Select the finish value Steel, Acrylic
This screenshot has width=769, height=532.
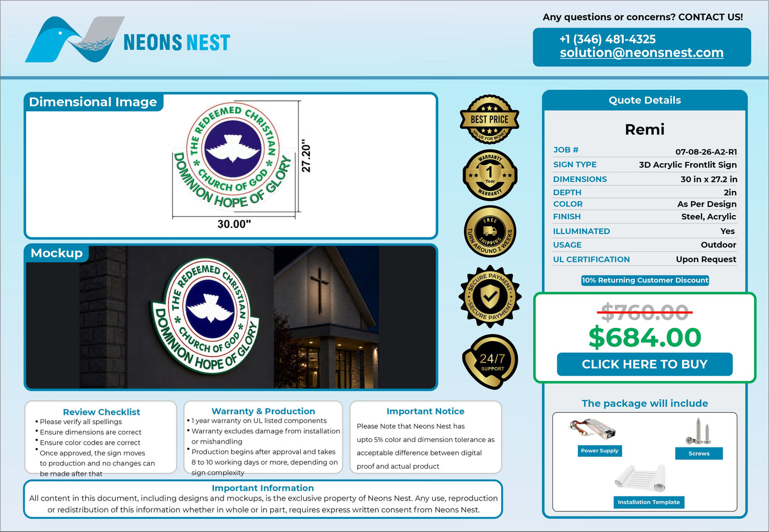(x=709, y=217)
